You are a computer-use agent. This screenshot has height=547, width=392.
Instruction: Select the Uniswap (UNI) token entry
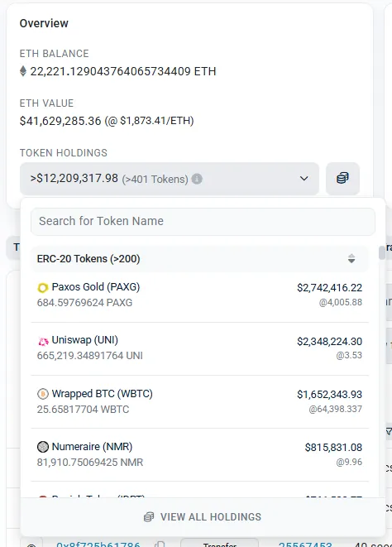point(199,348)
